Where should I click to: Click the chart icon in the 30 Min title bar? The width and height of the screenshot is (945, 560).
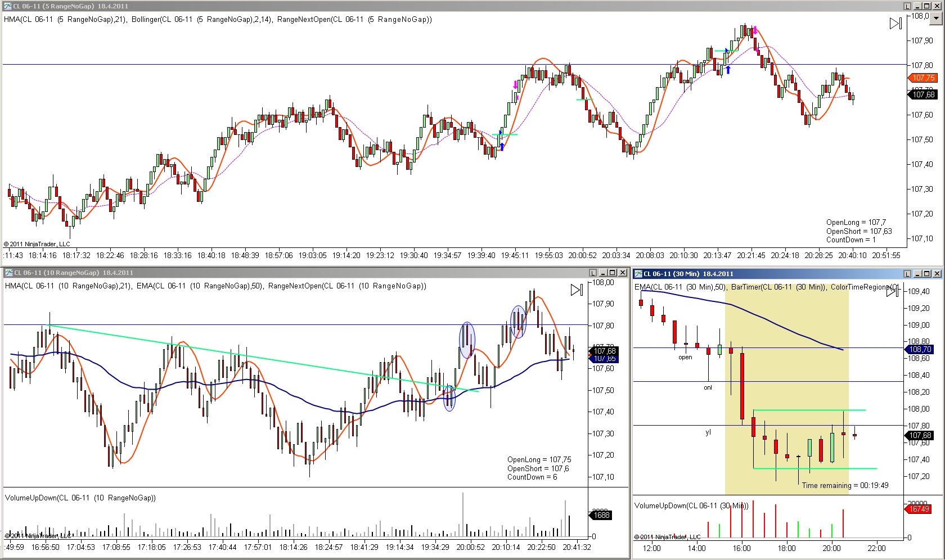638,274
